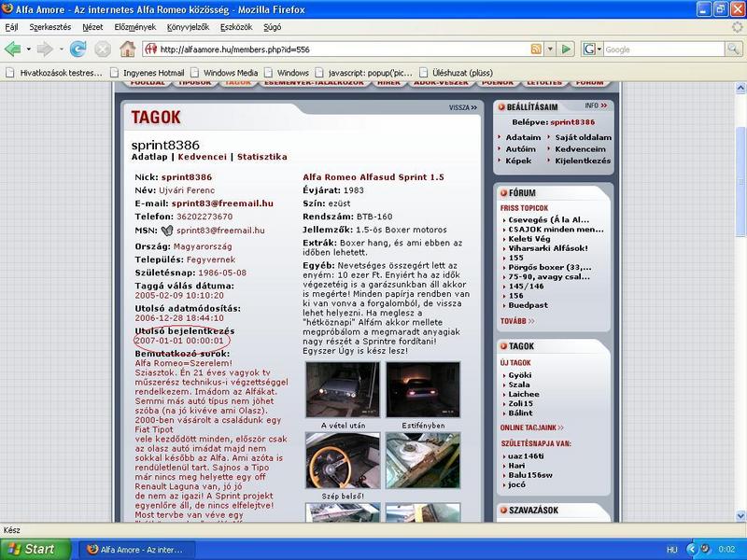Open the Windows Media bookmark
The height and width of the screenshot is (560, 747).
point(224,73)
